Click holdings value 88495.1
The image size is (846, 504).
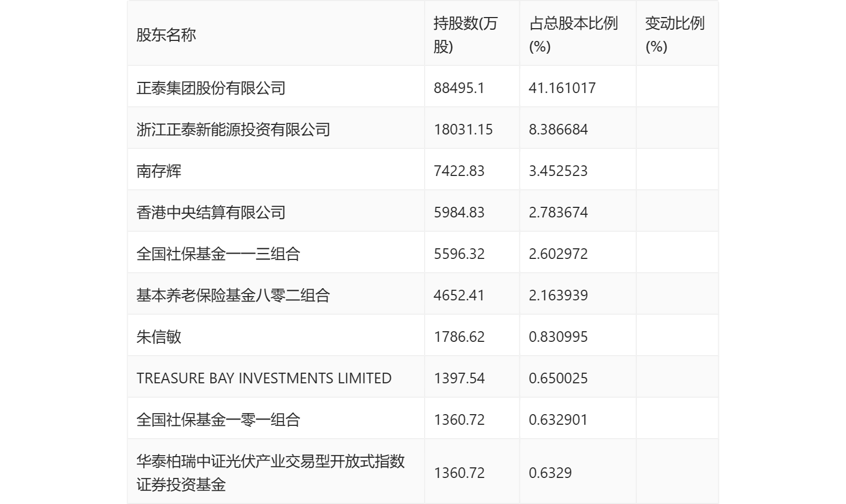[x=459, y=88]
